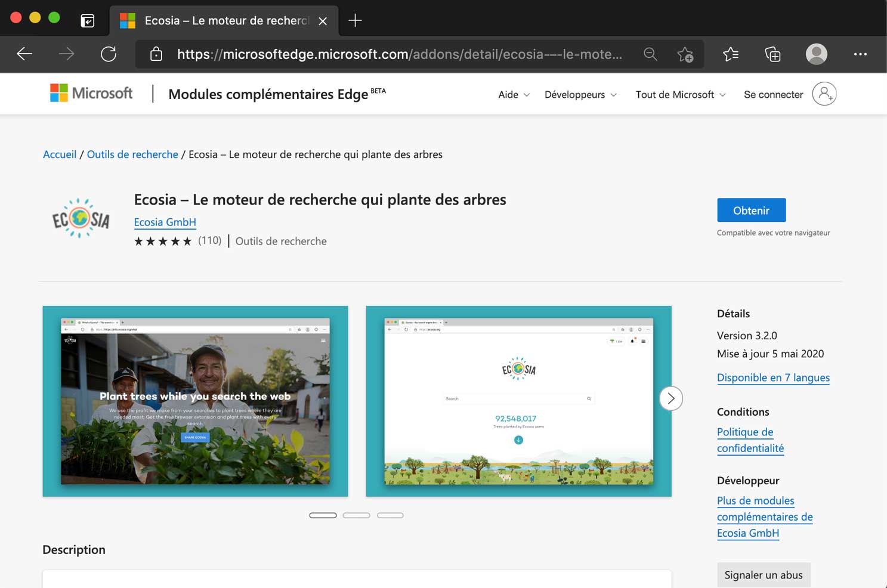Screen dimensions: 887x588
Task: Expand the Tout de Microsoft menu
Action: (681, 94)
